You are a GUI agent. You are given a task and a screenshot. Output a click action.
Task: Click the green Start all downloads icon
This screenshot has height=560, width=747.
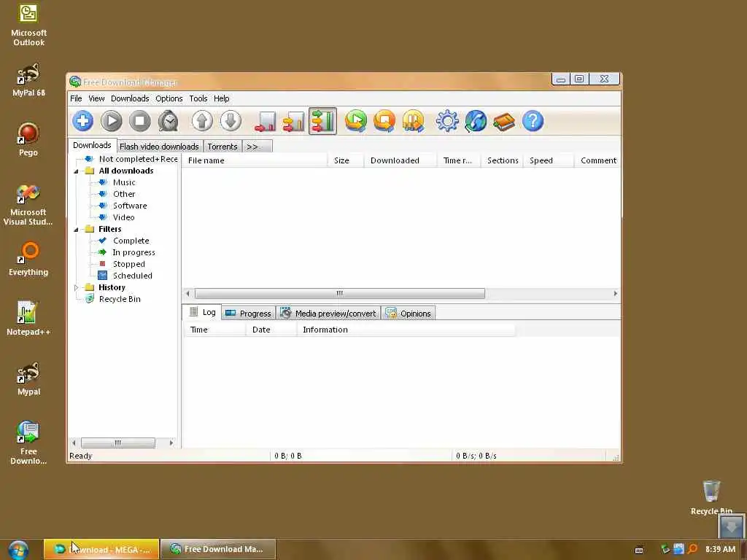(356, 121)
